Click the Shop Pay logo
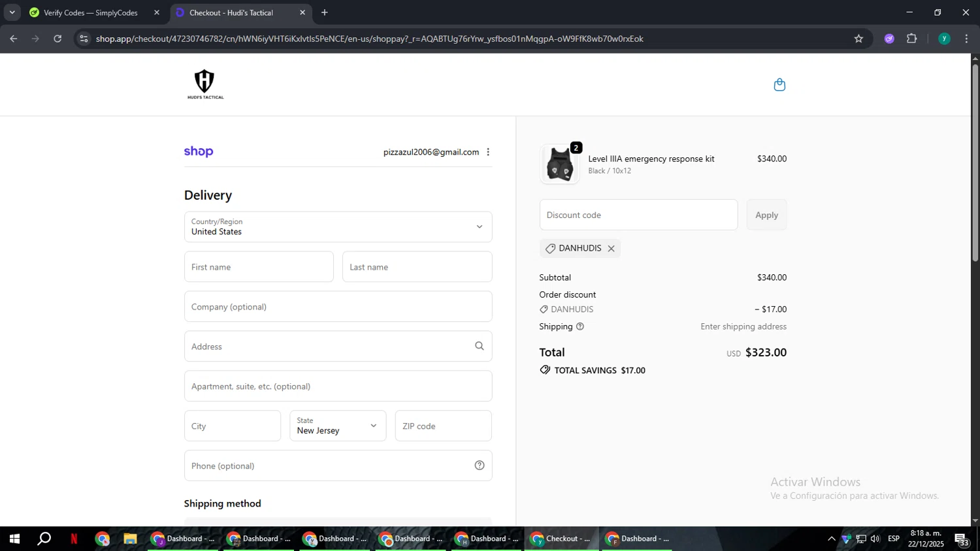980x551 pixels. 199,151
